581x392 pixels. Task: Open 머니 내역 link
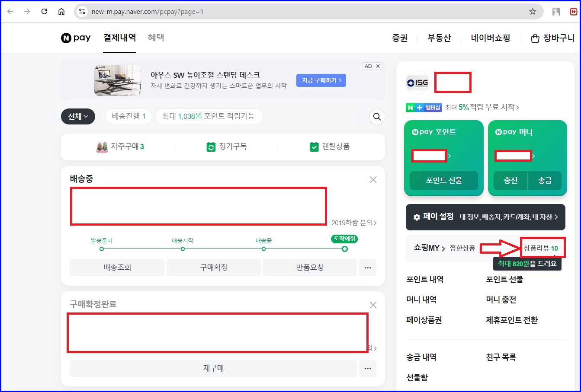pos(421,300)
